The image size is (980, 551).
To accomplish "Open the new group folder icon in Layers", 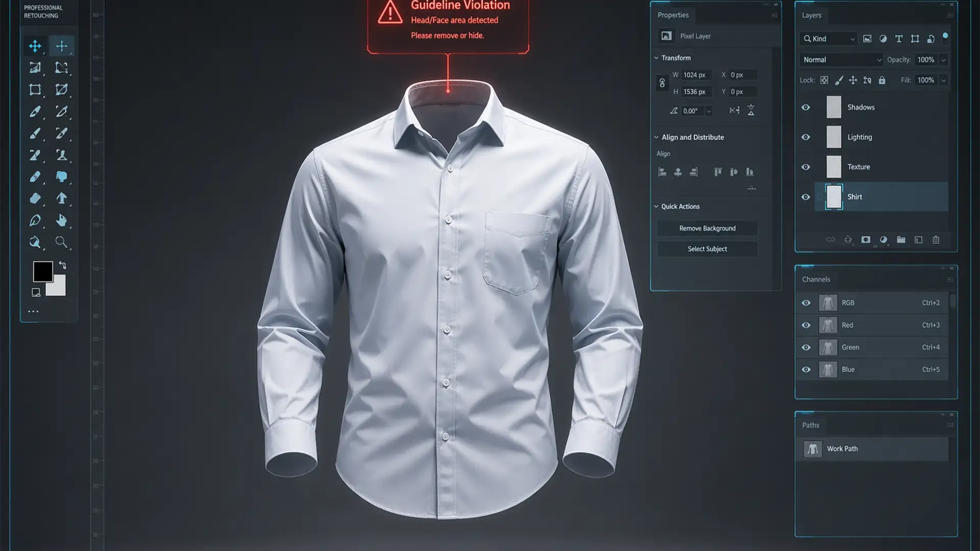I will point(901,240).
